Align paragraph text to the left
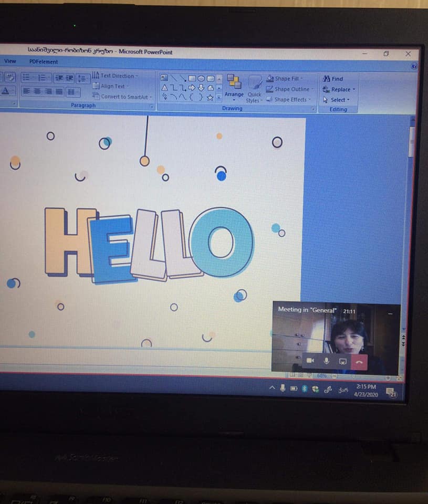The image size is (428, 504). pyautogui.click(x=26, y=91)
